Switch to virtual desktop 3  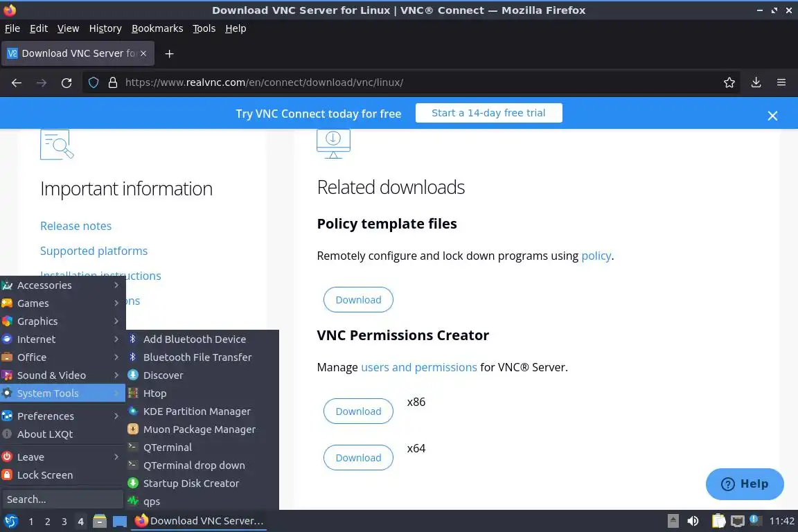pyautogui.click(x=64, y=522)
